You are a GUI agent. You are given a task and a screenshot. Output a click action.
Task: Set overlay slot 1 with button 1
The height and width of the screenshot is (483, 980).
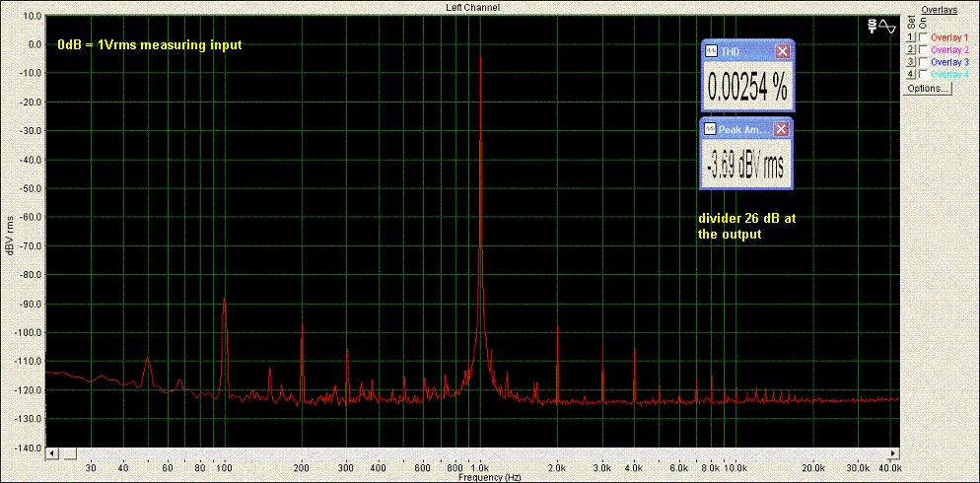click(x=911, y=37)
